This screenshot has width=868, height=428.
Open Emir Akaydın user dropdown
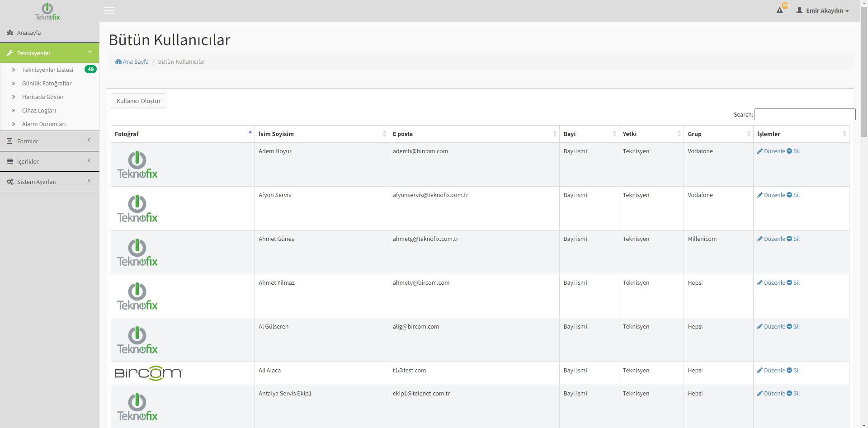[822, 10]
